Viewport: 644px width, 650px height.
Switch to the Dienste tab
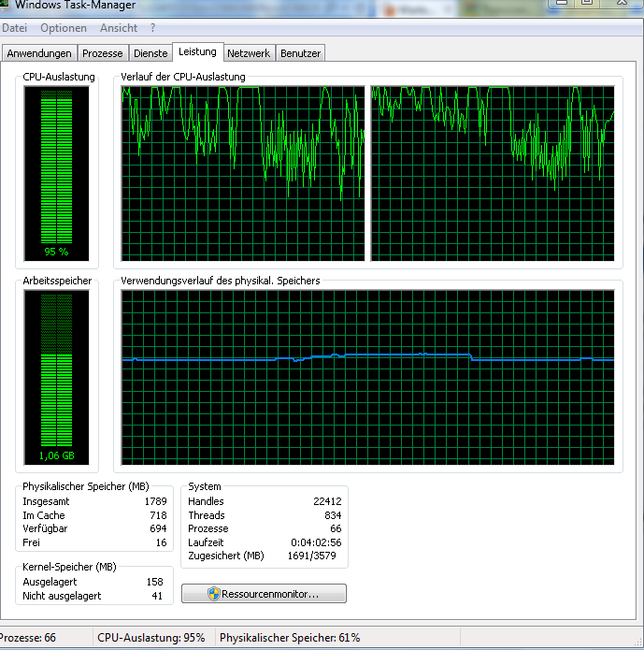pyautogui.click(x=150, y=53)
